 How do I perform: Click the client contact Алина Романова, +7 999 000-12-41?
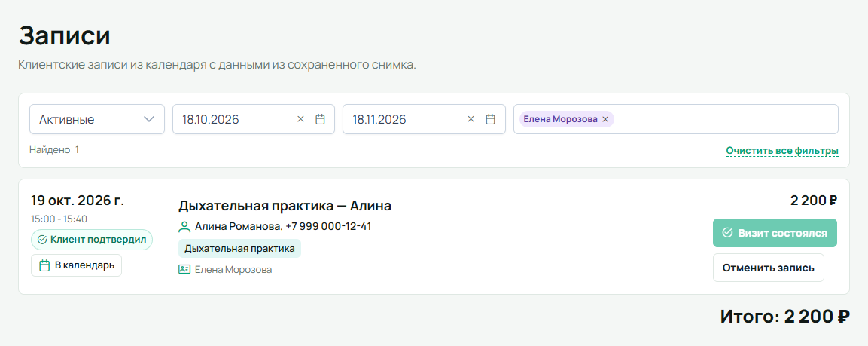pyautogui.click(x=283, y=227)
